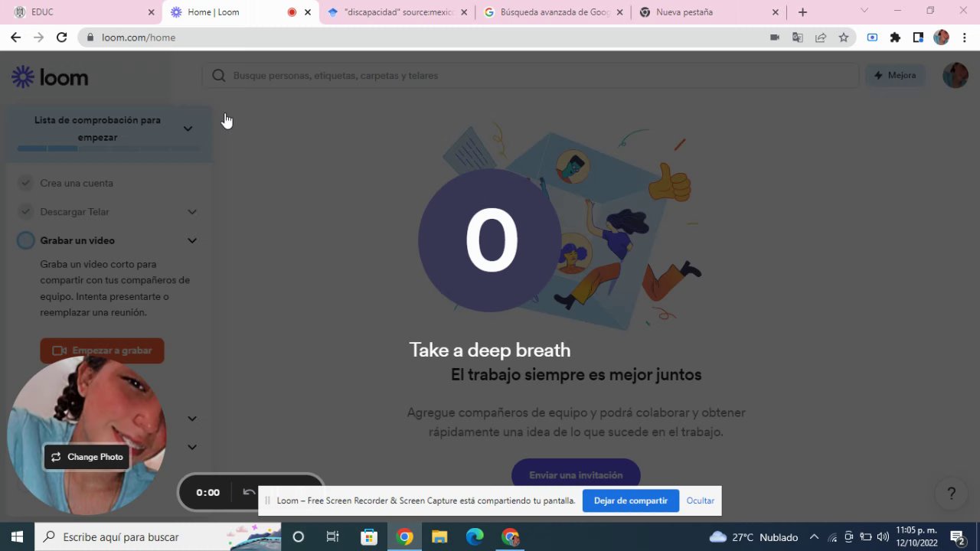Click the restart recording undo icon

click(249, 492)
